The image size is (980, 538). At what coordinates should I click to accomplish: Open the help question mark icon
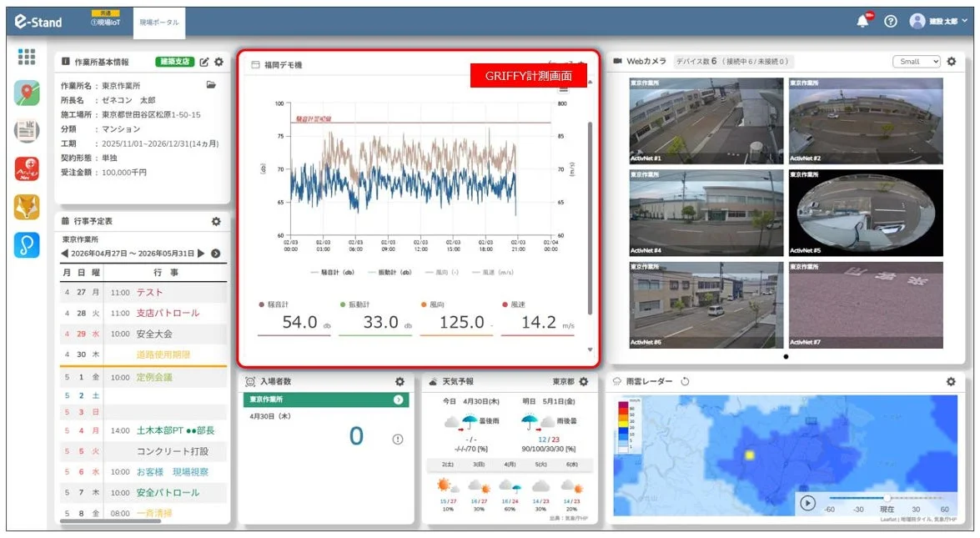891,21
